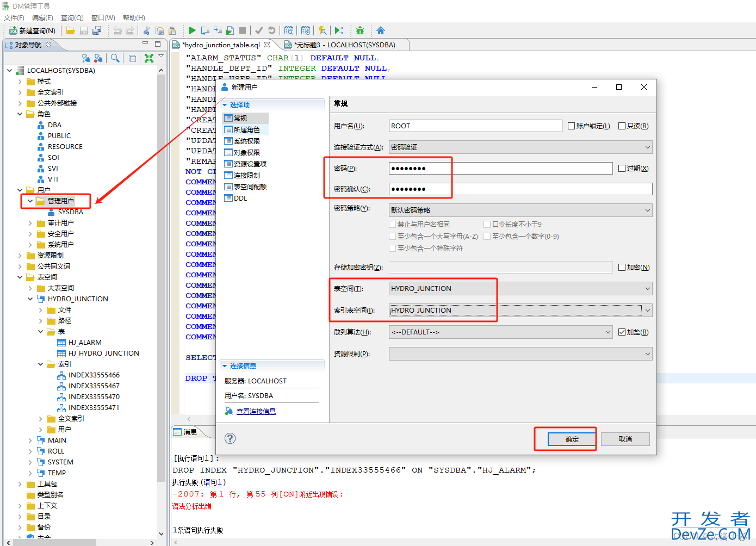This screenshot has height=546, width=756.
Task: Click the rollback arrow icon
Action: 271,30
